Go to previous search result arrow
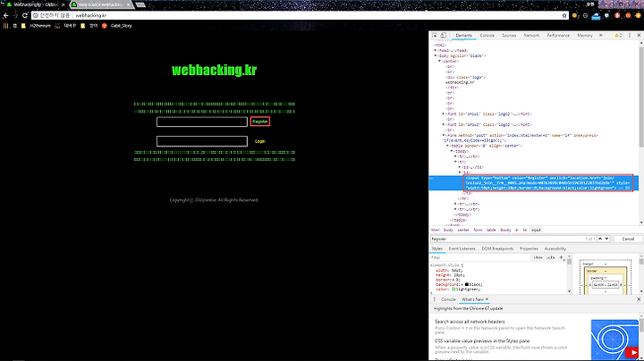Viewport: 644px width, 361px height. pos(600,239)
